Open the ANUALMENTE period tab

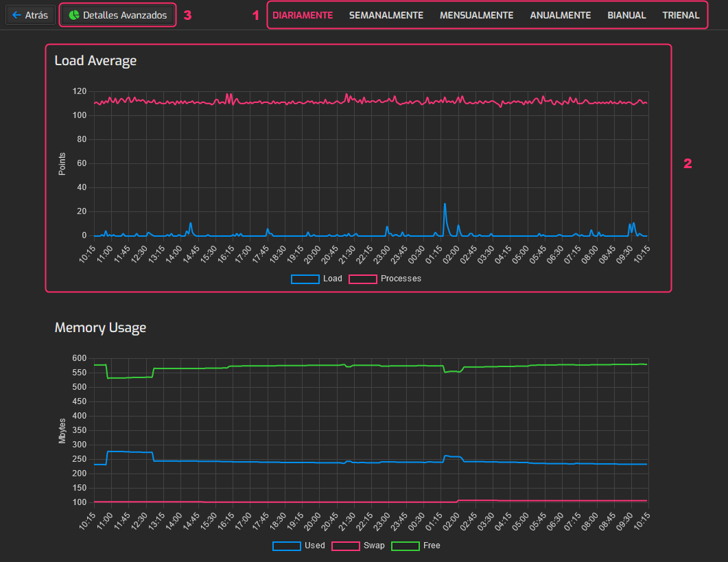click(x=561, y=15)
